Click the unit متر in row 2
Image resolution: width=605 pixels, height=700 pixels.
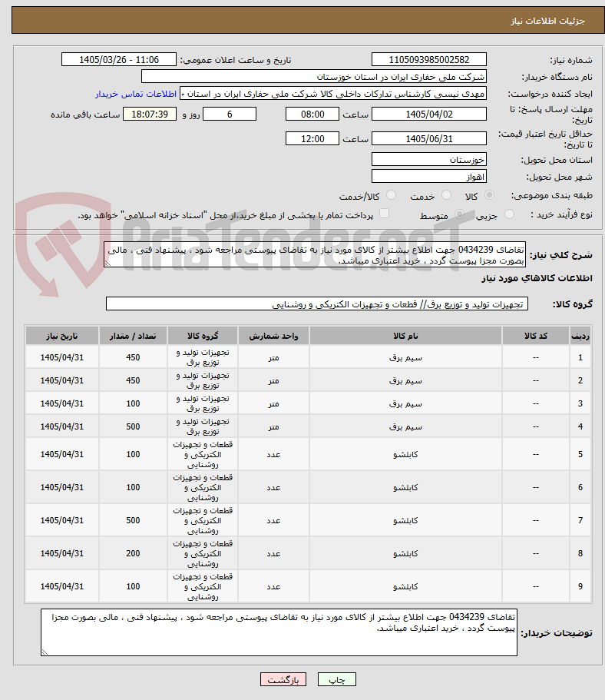[273, 381]
